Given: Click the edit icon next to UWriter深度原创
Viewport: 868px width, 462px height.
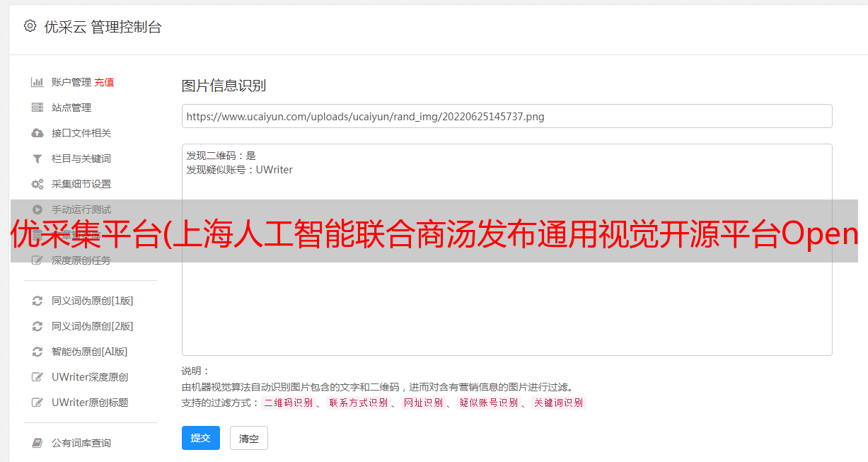Looking at the screenshot, I should click(37, 377).
